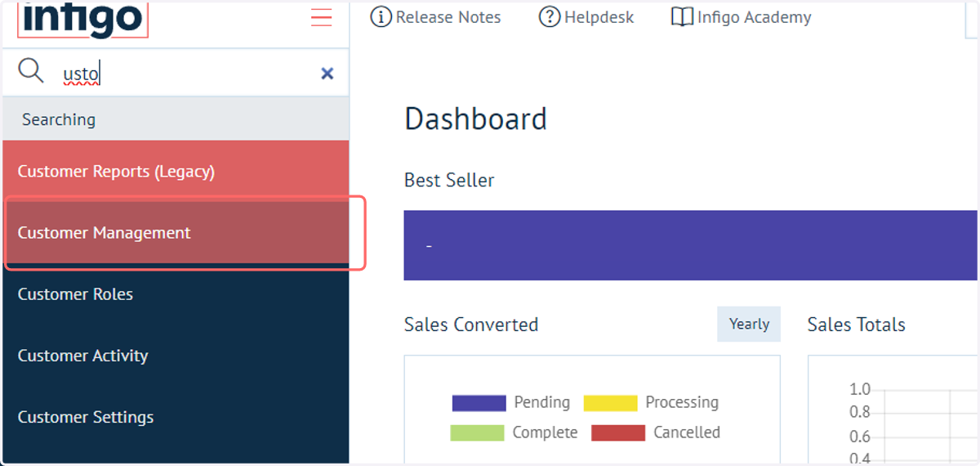Click the Pending legend color swatch
Viewport: 980px width, 466px height.
coord(479,402)
